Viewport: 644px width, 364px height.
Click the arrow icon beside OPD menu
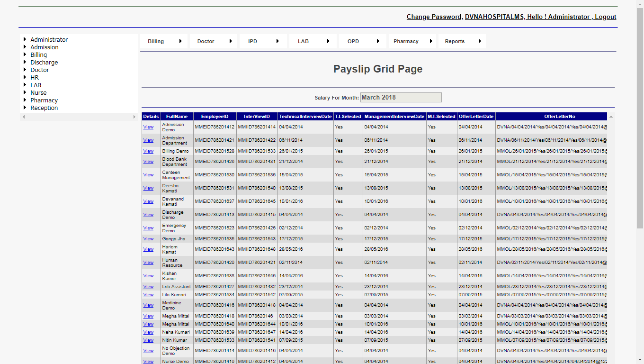[378, 41]
